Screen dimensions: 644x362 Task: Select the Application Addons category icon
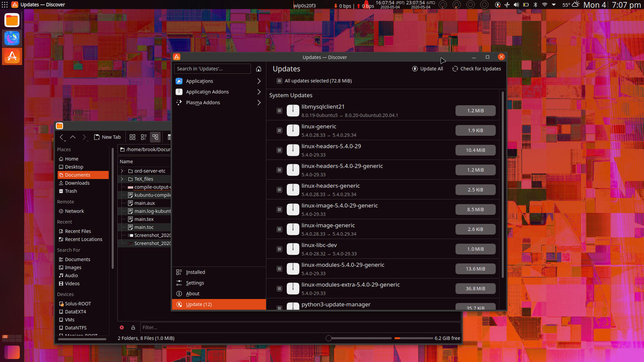[x=179, y=92]
